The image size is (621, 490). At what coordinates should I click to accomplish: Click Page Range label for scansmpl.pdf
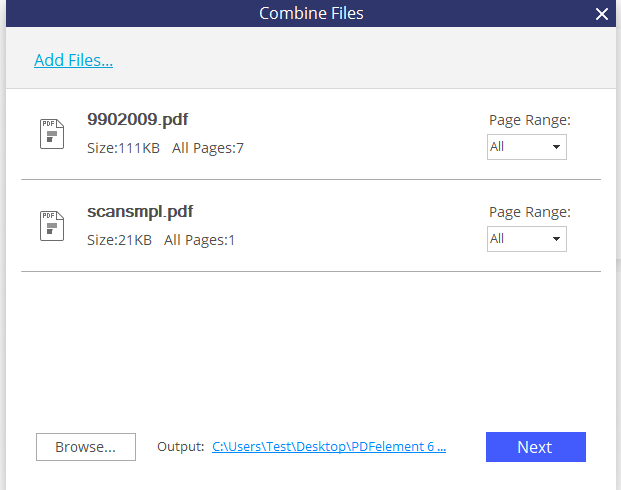tap(530, 212)
